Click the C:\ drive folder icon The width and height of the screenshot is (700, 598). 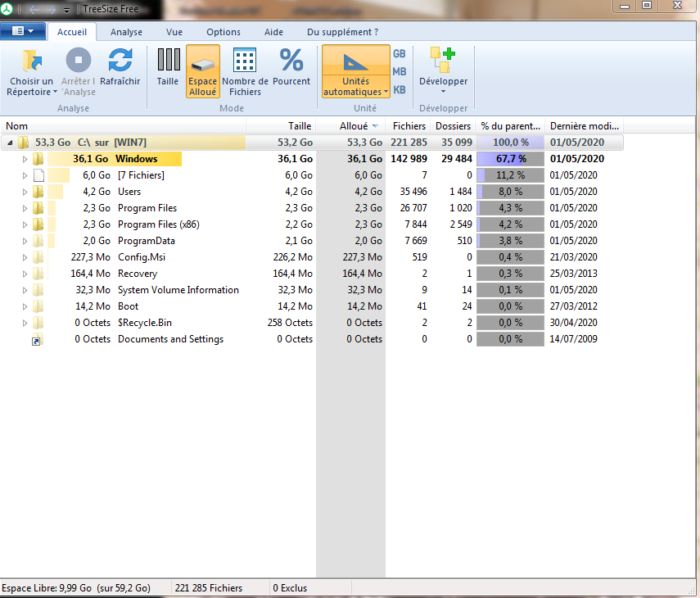pyautogui.click(x=23, y=143)
